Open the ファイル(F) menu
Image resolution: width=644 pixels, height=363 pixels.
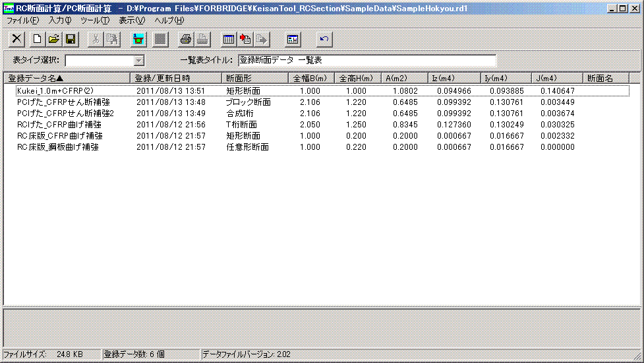tap(22, 20)
